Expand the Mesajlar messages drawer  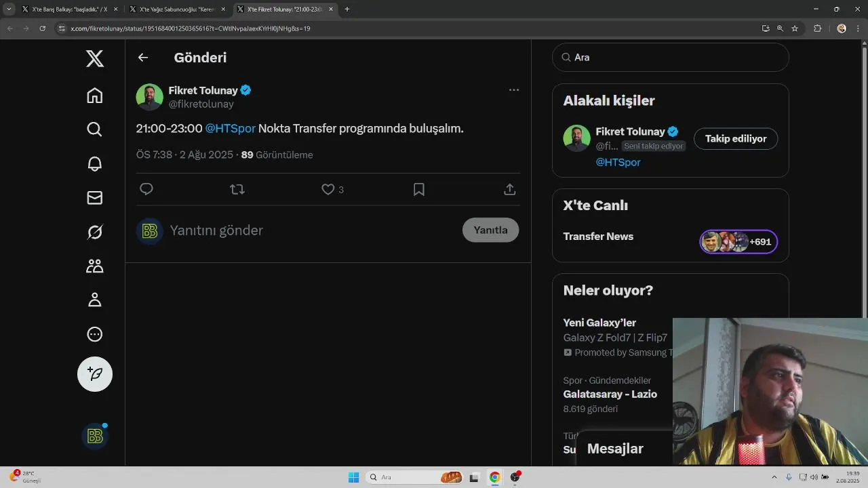[x=615, y=449]
